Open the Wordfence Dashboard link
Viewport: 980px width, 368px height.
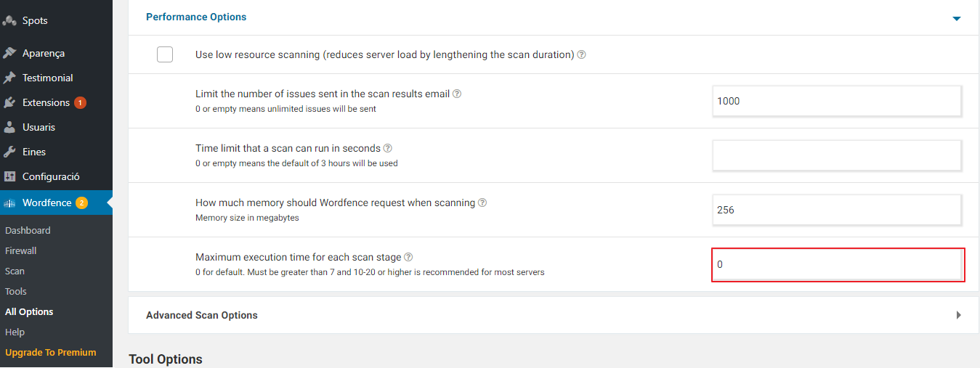(x=28, y=230)
